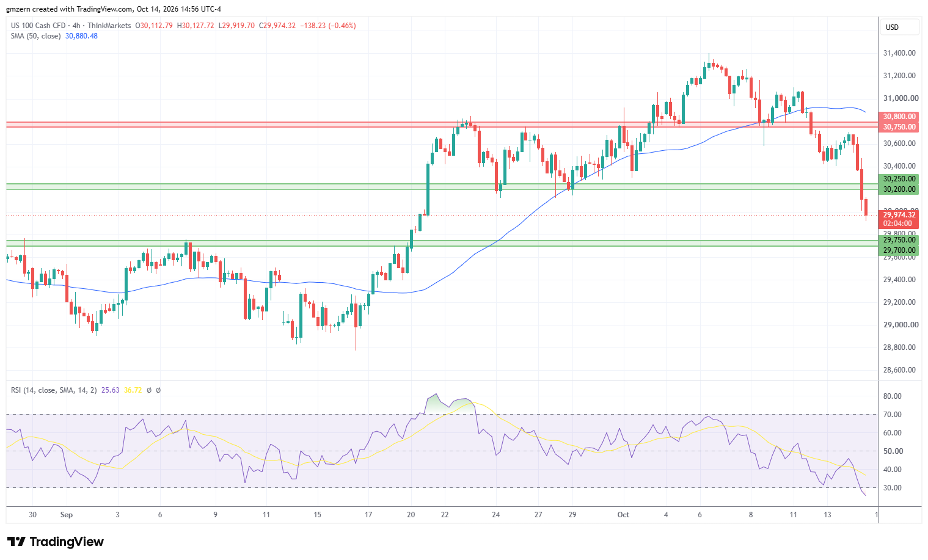Click the red "30,800.00" price tag
Image resolution: width=928 pixels, height=560 pixels.
click(x=899, y=117)
